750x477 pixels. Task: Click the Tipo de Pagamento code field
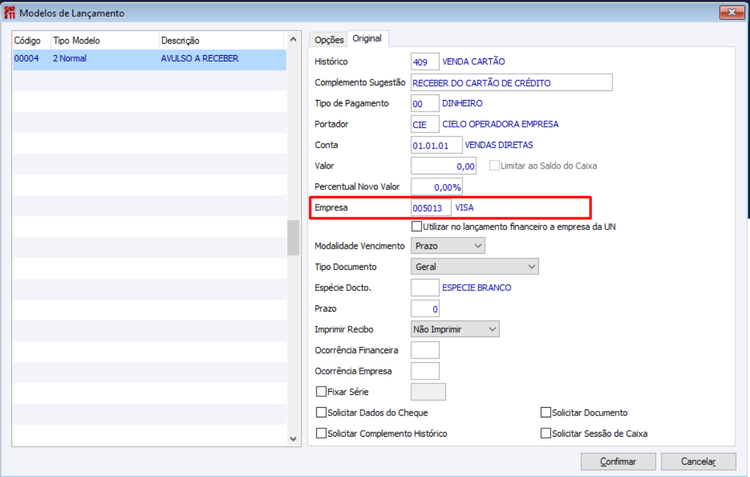(x=425, y=103)
